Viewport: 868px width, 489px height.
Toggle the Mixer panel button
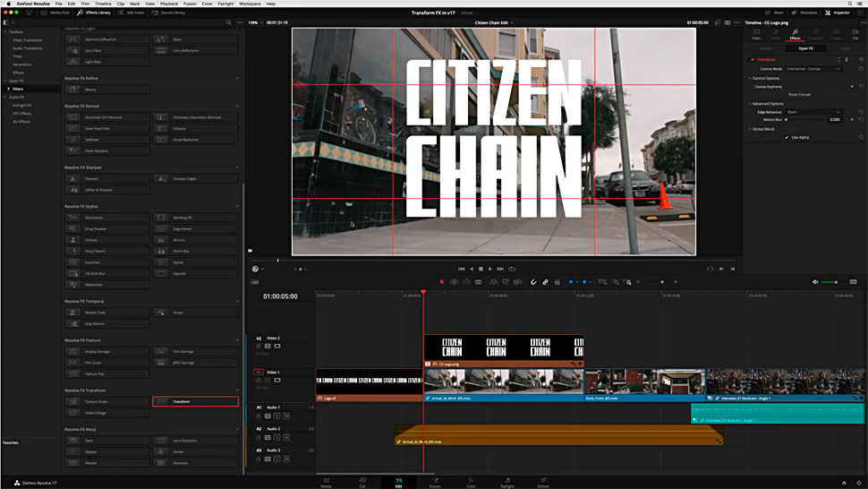click(775, 13)
